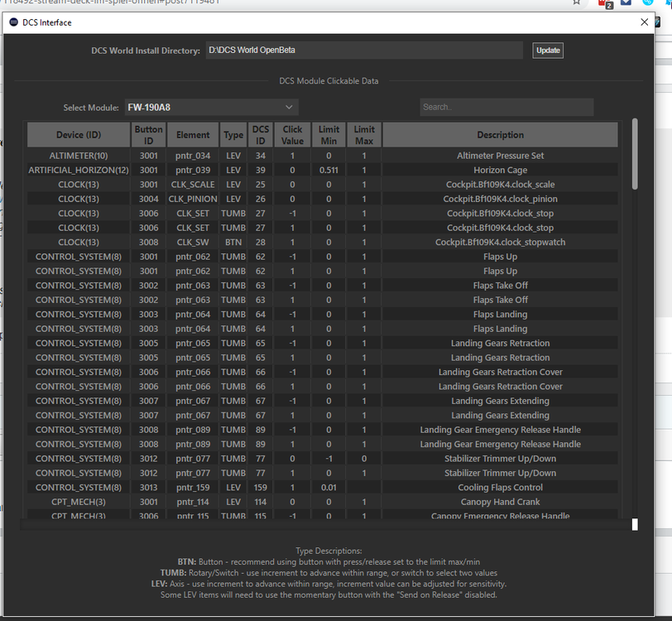Select the Horizon Cage row
The image size is (672, 621).
(x=331, y=169)
